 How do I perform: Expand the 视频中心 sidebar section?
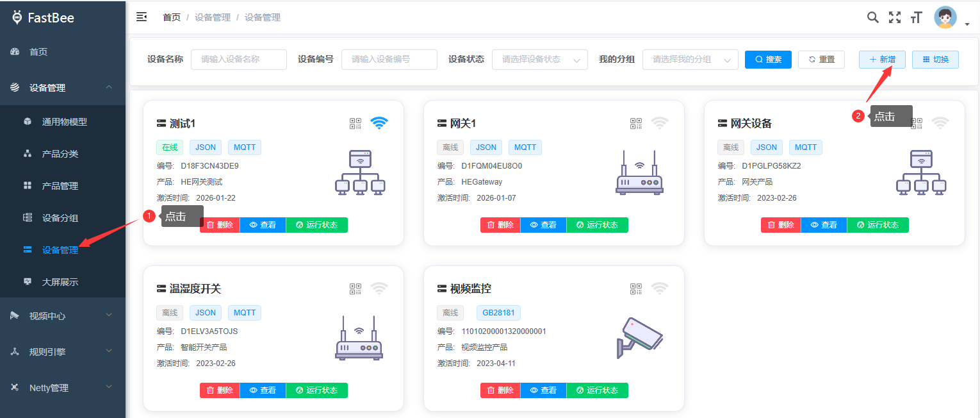62,315
